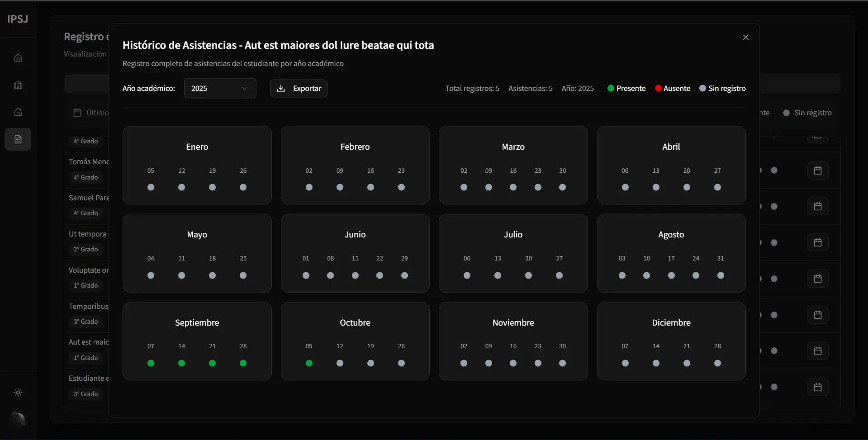Click the home icon in the sidebar
The image size is (868, 440).
tap(18, 58)
